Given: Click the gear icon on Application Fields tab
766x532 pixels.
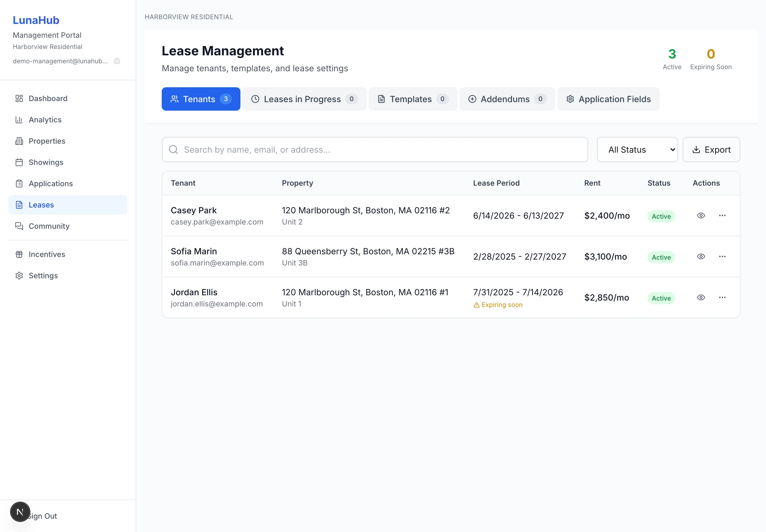Looking at the screenshot, I should click(570, 99).
